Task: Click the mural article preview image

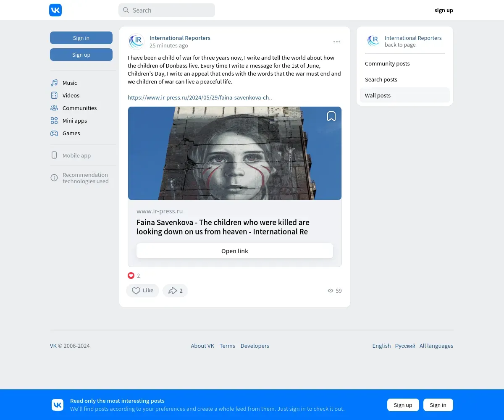Action: pyautogui.click(x=235, y=153)
